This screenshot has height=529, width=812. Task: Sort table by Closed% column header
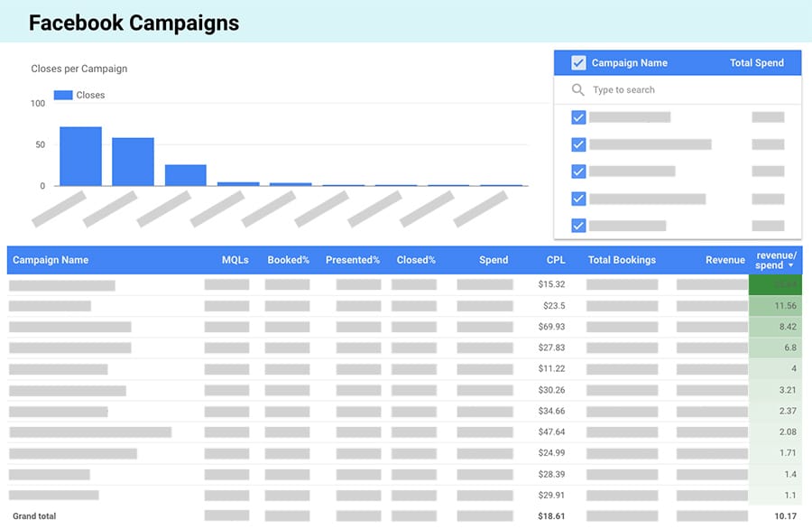click(x=416, y=260)
